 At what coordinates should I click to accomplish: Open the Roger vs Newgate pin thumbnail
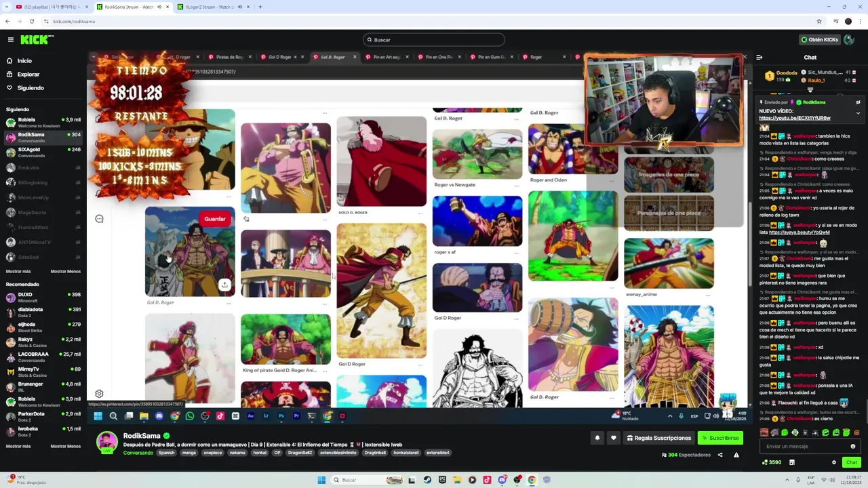(x=477, y=154)
